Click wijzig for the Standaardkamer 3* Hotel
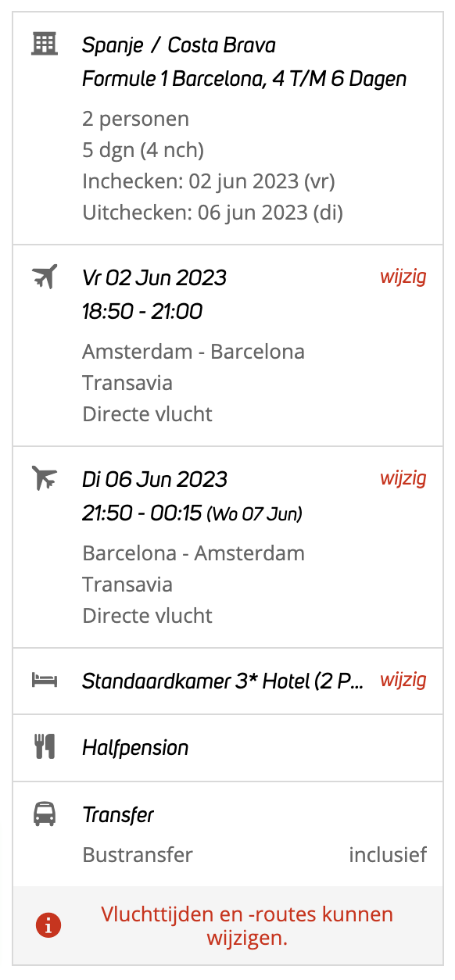Screen dimensions: 455x980 coord(403,680)
